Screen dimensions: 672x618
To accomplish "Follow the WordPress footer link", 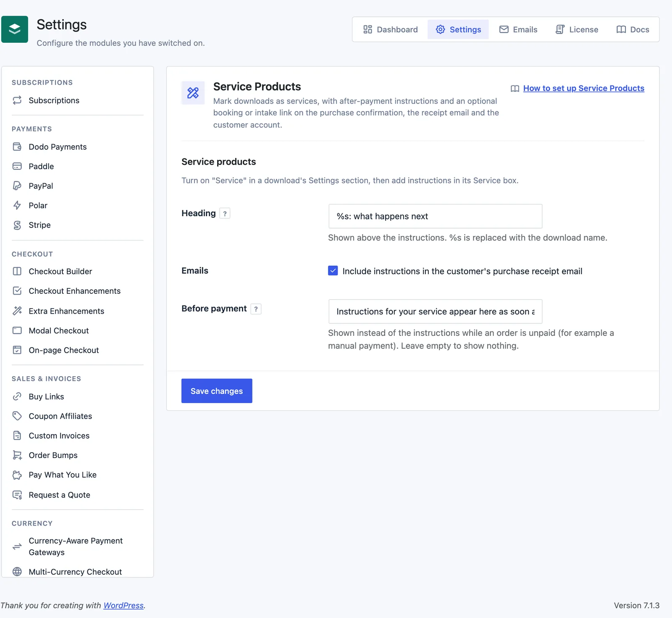I will point(123,605).
